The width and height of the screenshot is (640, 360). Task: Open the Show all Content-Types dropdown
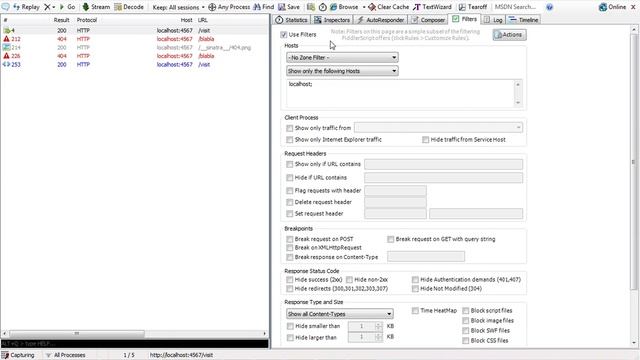click(340, 314)
